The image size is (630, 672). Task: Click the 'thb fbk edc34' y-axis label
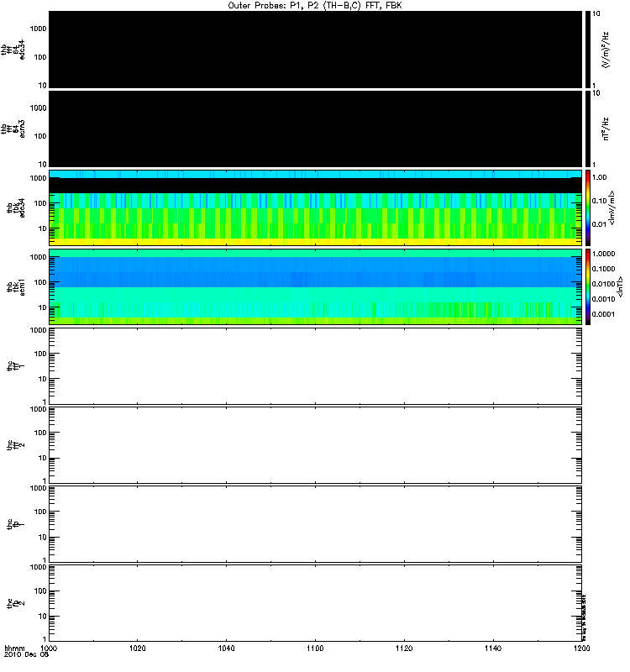click(x=16, y=207)
